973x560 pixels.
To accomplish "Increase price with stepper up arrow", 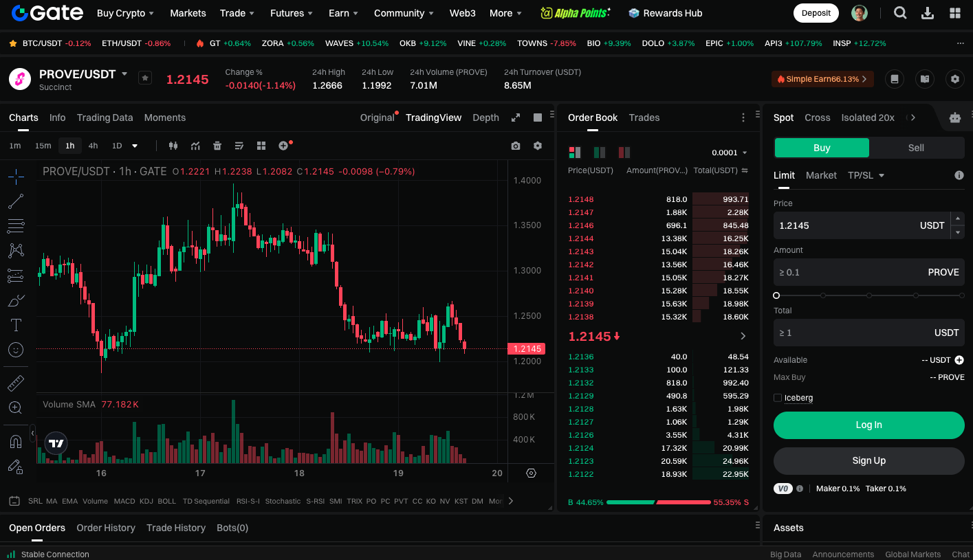I will (958, 219).
